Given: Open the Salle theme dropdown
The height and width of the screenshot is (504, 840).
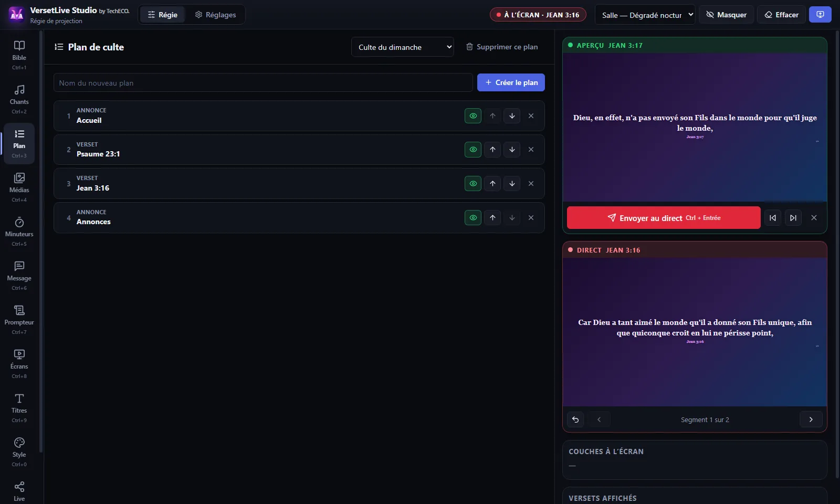Looking at the screenshot, I should 645,15.
